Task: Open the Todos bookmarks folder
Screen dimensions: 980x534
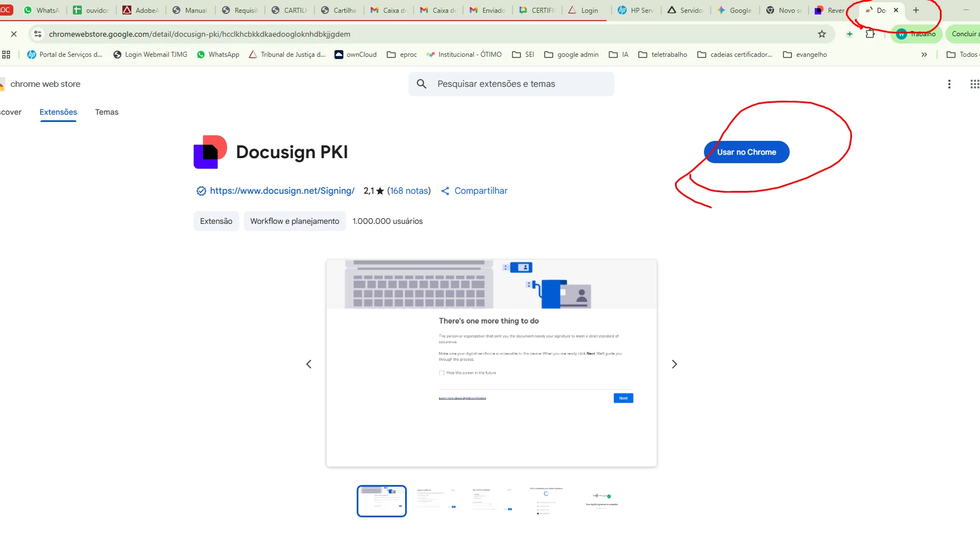Action: point(962,55)
